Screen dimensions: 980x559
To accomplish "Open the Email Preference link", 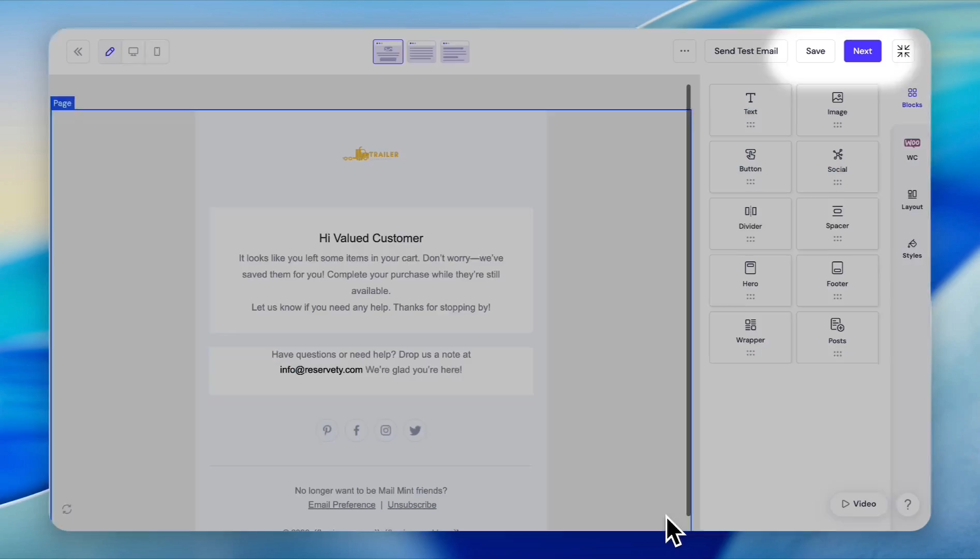I will [342, 505].
